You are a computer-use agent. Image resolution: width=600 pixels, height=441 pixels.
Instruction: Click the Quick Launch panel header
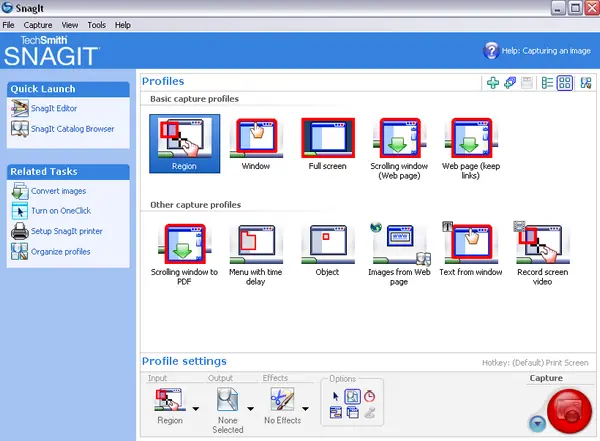(x=68, y=89)
